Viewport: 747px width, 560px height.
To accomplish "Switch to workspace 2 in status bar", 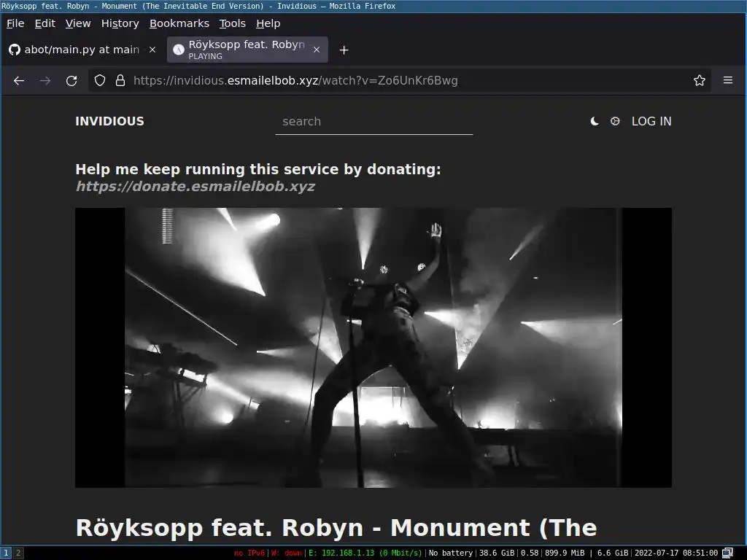I will (x=18, y=553).
